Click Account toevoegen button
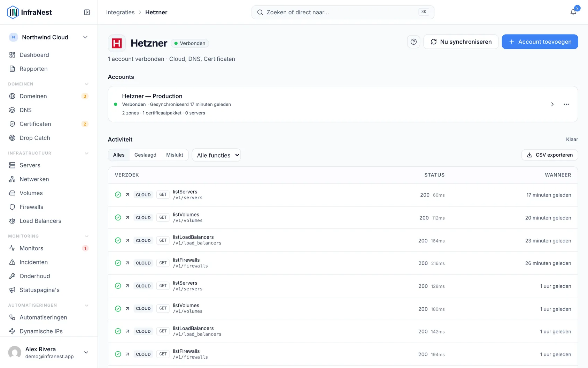The height and width of the screenshot is (368, 588). coord(540,42)
